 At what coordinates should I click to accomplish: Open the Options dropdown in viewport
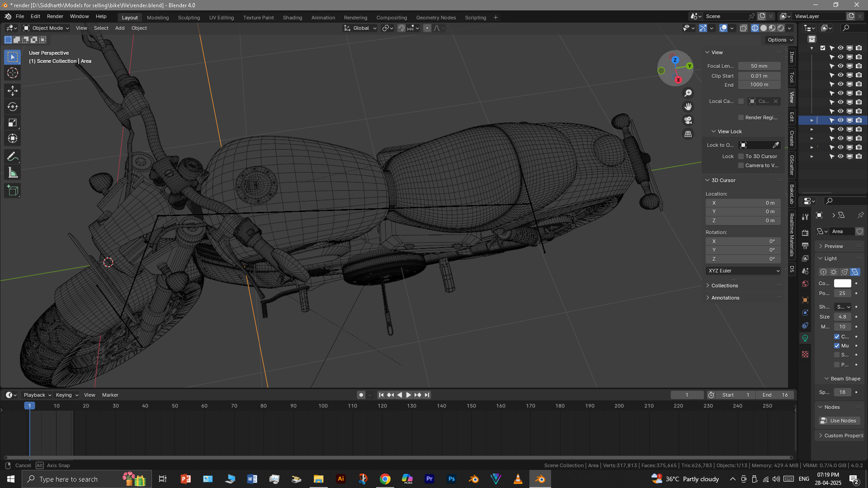[780, 40]
